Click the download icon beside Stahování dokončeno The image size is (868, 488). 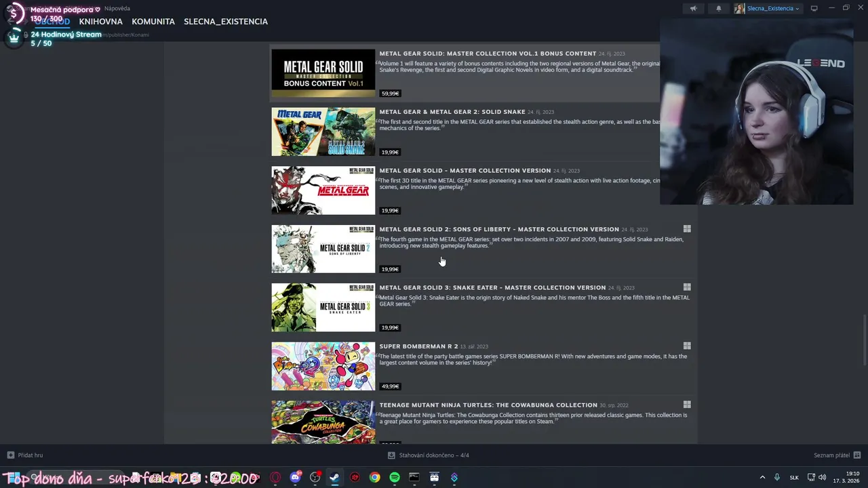click(391, 455)
